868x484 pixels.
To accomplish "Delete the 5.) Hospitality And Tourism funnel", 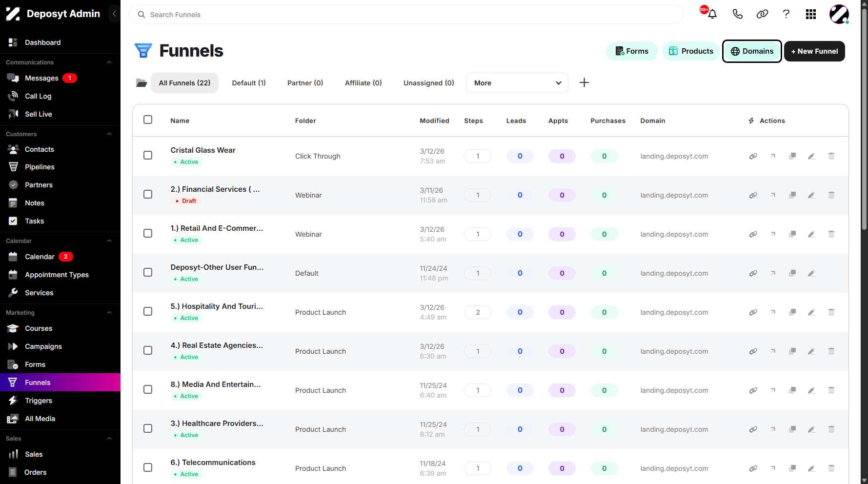I will (831, 312).
